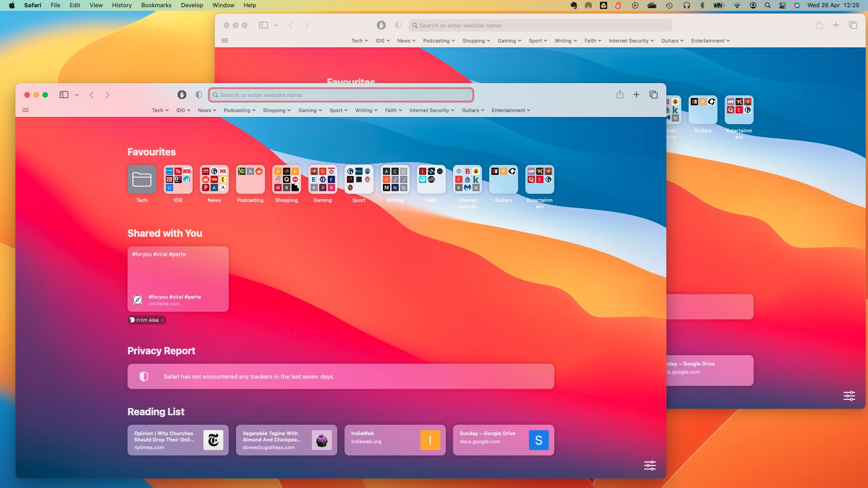868x488 pixels.
Task: Click the frequently visited grid icon
Action: click(26, 110)
